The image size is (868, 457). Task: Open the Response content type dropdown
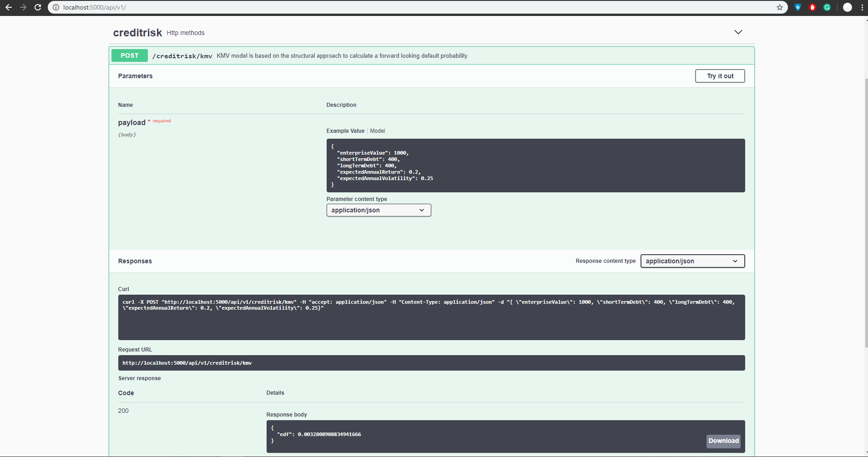692,261
